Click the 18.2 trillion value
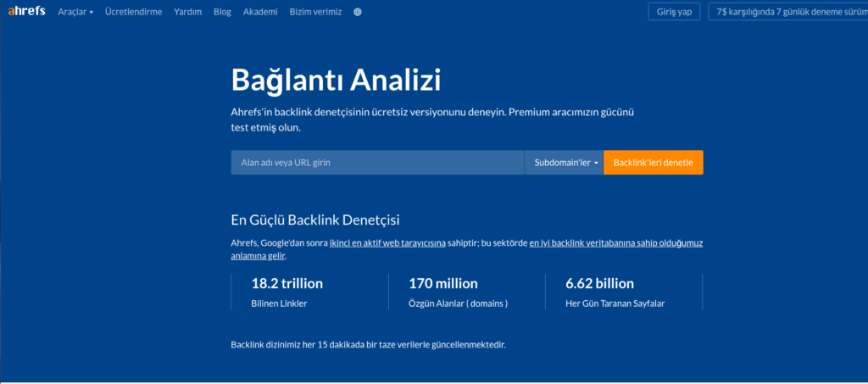Viewport: 868px width, 384px height. tap(287, 284)
